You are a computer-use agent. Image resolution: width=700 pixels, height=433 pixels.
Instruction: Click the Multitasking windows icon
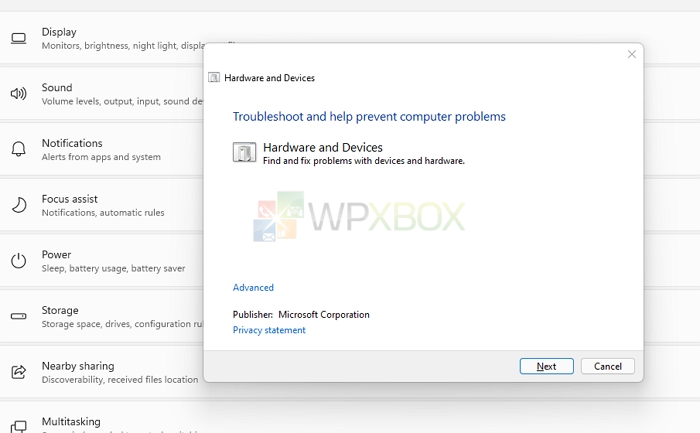tap(18, 426)
